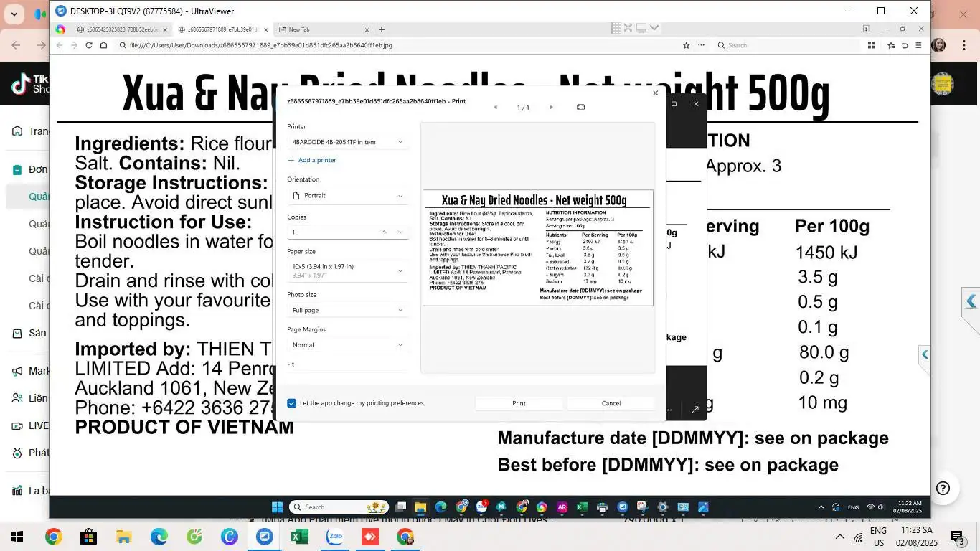
Task: Click the browser Search box
Action: [x=788, y=45]
